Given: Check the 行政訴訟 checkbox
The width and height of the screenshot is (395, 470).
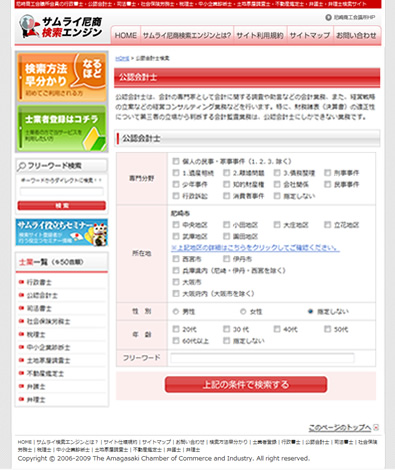Looking at the screenshot, I should click(176, 196).
